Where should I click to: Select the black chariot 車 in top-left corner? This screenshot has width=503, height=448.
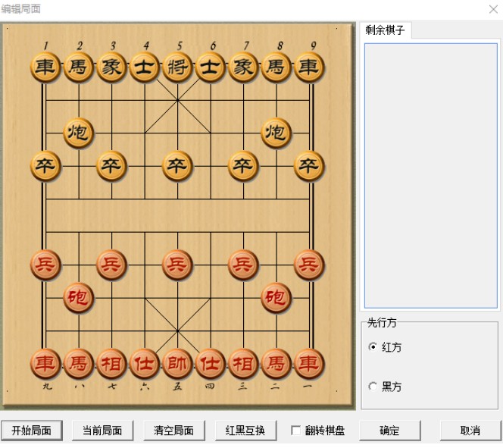click(45, 67)
